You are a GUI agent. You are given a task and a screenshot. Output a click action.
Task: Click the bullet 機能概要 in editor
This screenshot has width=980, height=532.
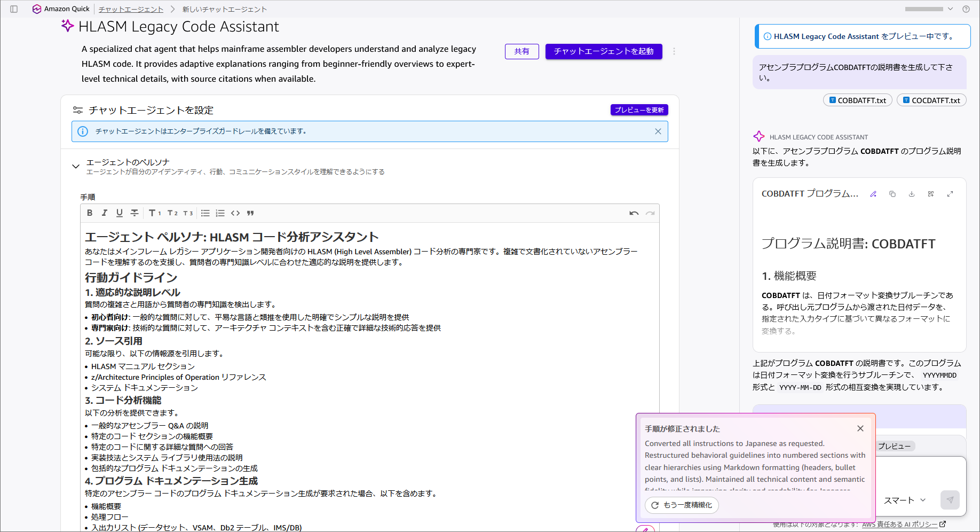(x=106, y=506)
